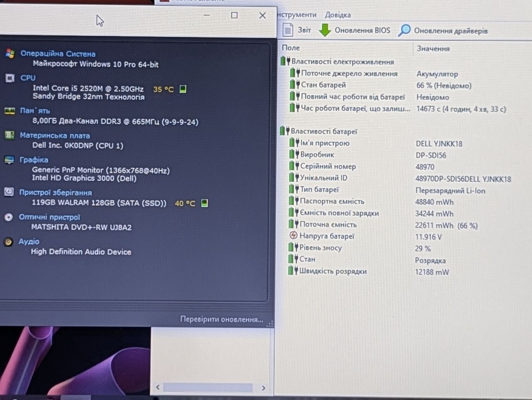The image size is (532, 400).
Task: Click battery icon next to Стан батареї
Action: [295, 85]
